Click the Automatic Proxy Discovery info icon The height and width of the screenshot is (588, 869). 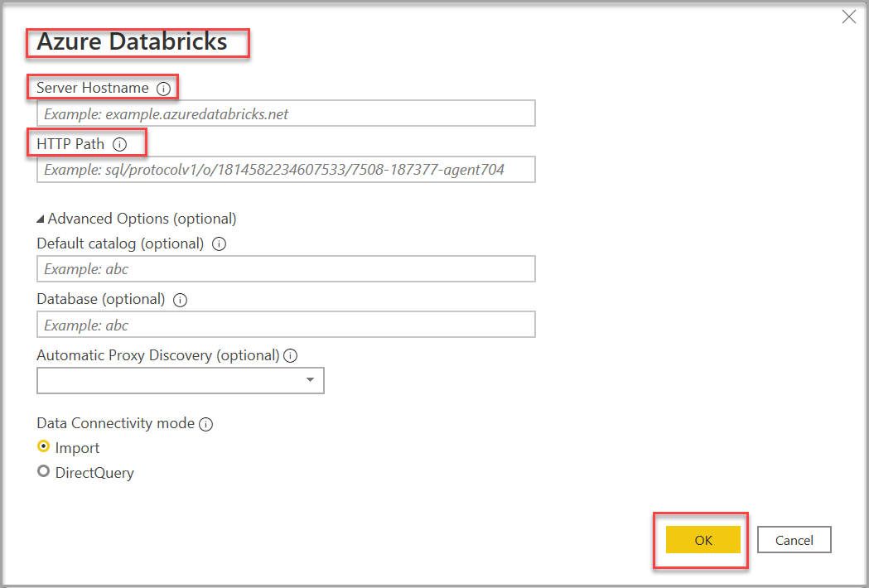coord(291,356)
